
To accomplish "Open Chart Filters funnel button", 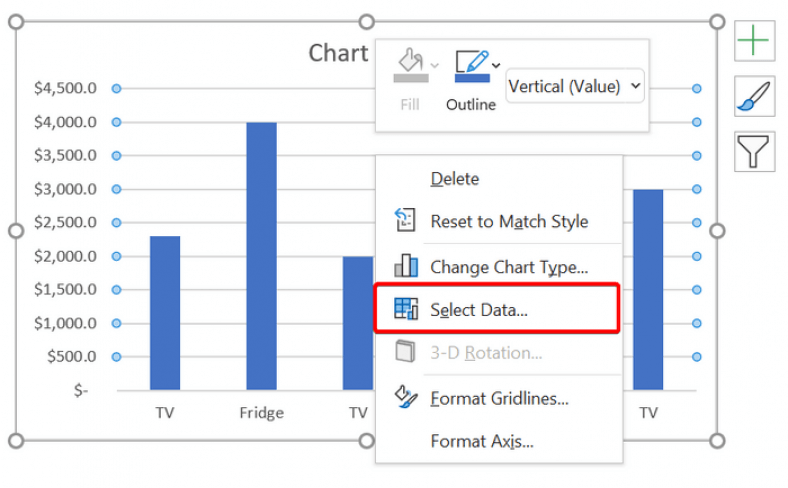I will pos(753,151).
